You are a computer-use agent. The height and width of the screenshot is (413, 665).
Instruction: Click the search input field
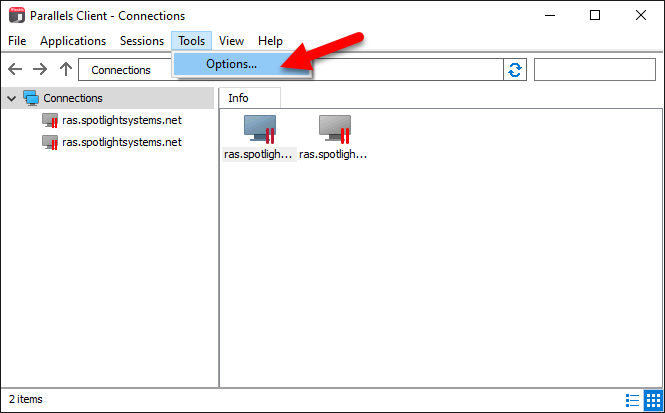click(594, 69)
